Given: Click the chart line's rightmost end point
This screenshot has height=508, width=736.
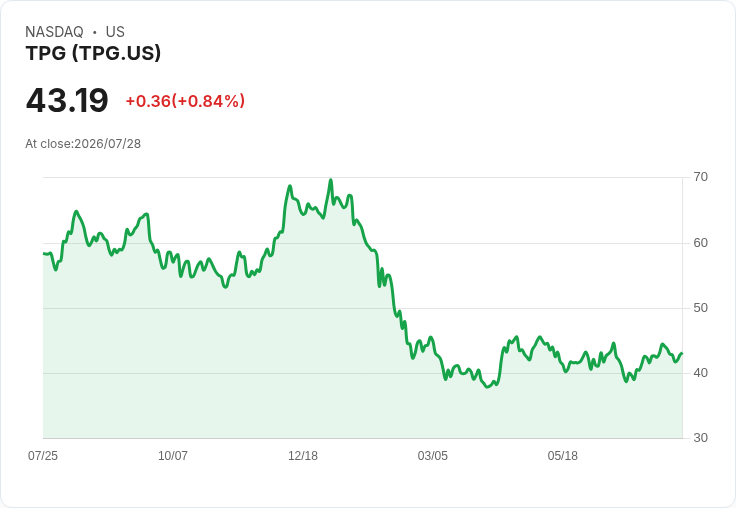Looking at the screenshot, I should tap(682, 353).
